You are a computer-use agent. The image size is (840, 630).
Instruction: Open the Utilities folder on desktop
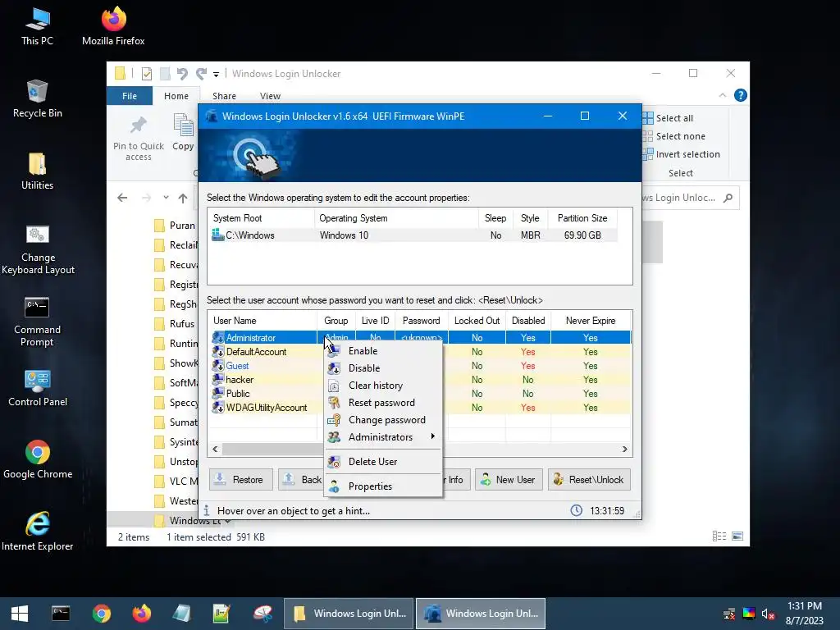click(x=37, y=171)
